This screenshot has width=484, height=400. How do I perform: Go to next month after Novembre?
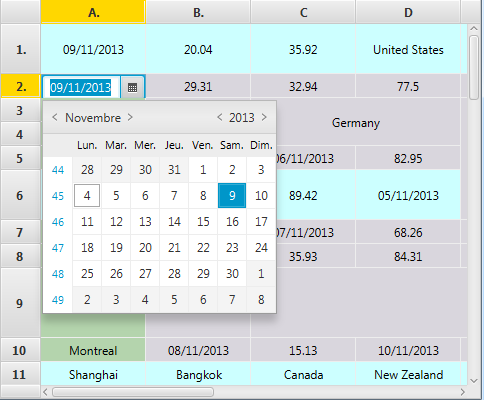coord(130,117)
